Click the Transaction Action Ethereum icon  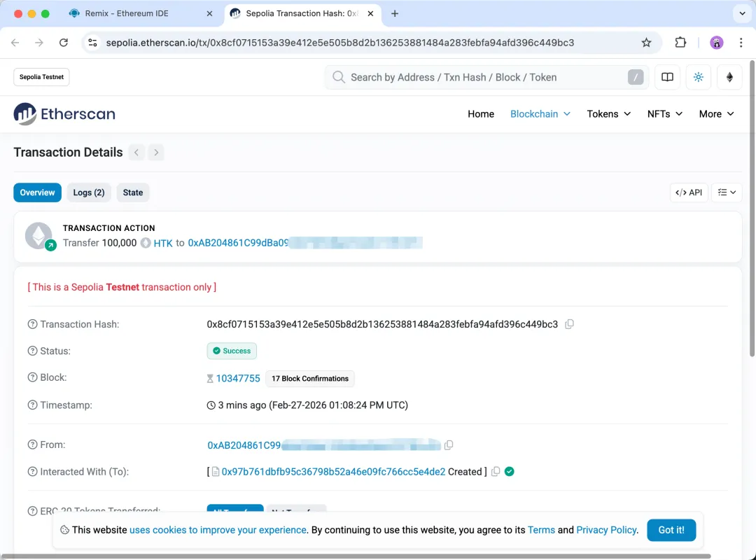pyautogui.click(x=39, y=236)
